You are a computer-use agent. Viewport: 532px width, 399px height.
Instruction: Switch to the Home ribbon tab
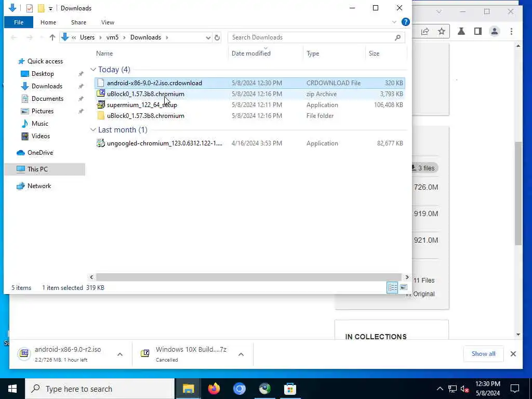tap(48, 22)
